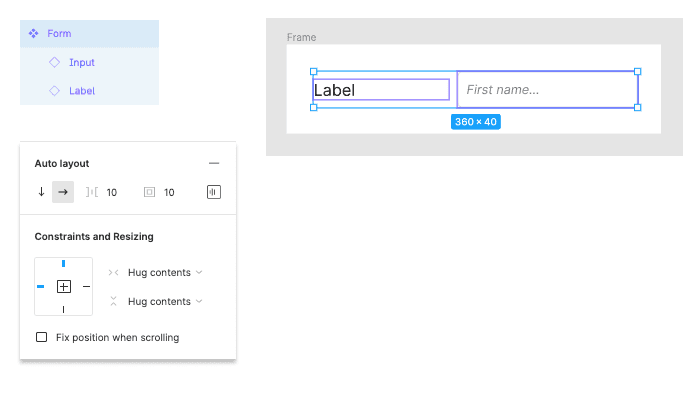Remove auto layout with minus icon
Image resolution: width=699 pixels, height=396 pixels.
click(x=214, y=163)
